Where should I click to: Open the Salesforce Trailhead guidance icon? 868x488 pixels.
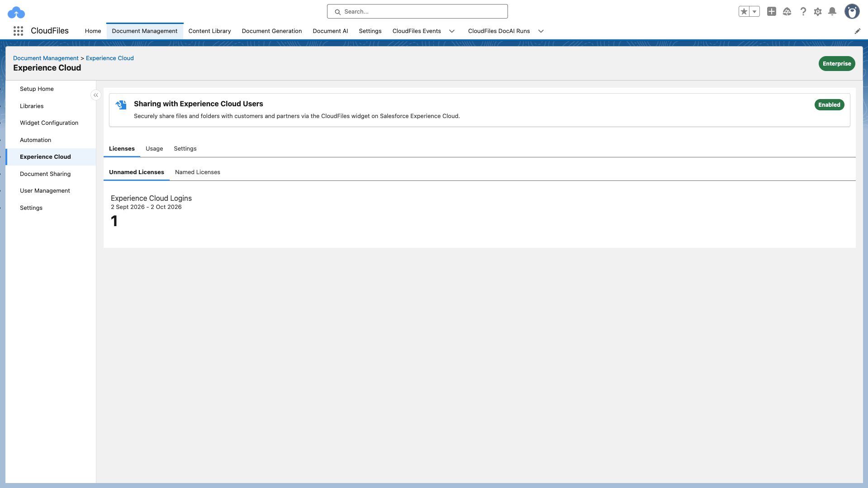coord(787,12)
